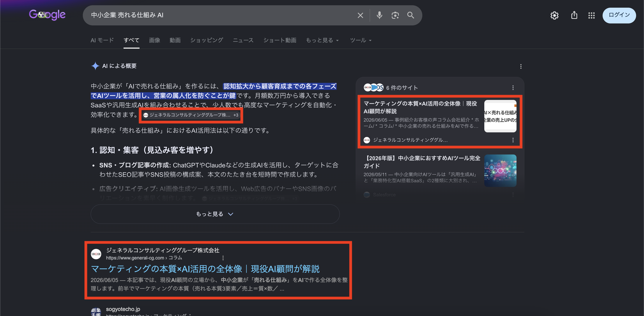Viewport: 644px width, 316px height.
Task: Open the ショート動画 tab
Action: 280,40
